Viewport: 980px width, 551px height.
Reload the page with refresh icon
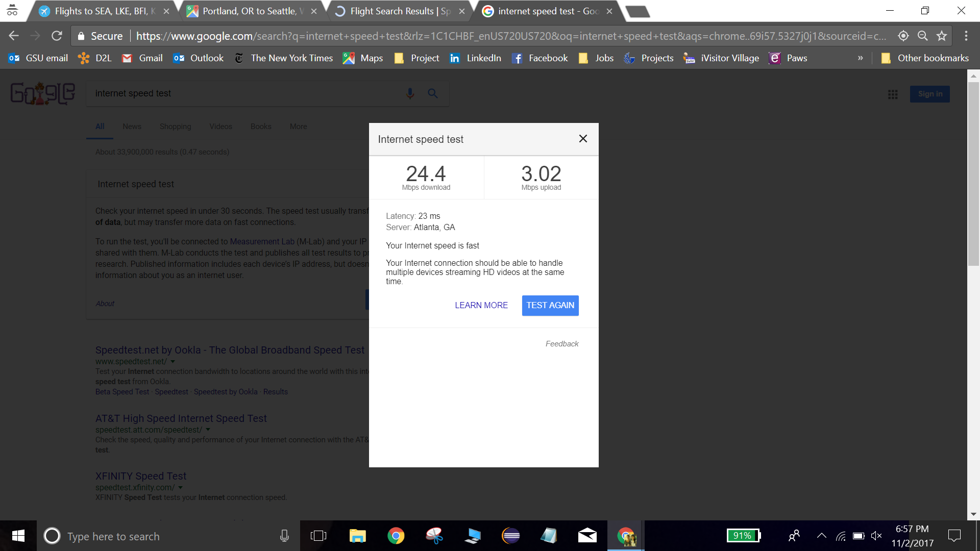click(x=57, y=36)
